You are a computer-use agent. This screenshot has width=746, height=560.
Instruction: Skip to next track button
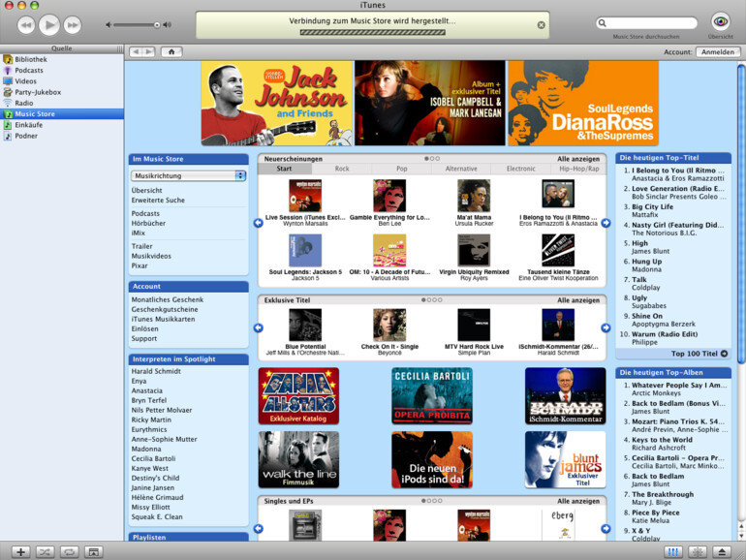pos(73,25)
